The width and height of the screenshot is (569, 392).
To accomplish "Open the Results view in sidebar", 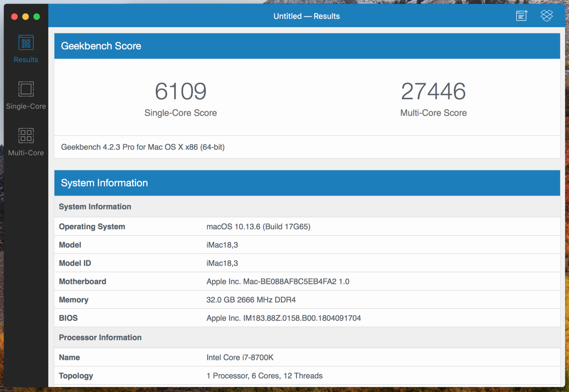I will [26, 49].
